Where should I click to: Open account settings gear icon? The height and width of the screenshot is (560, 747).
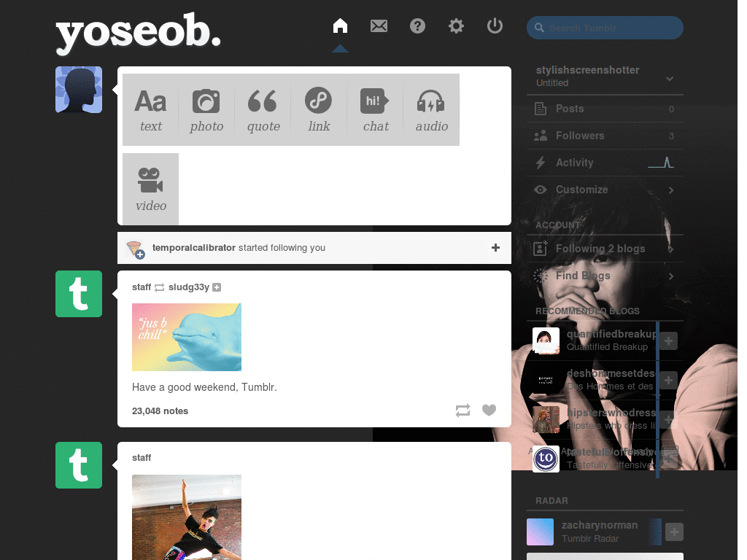click(456, 26)
